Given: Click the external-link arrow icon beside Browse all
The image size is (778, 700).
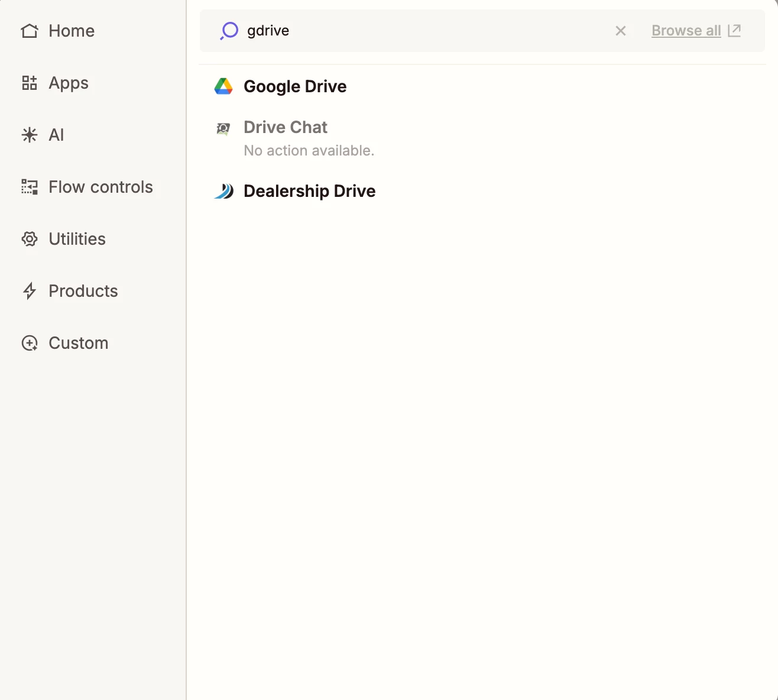Looking at the screenshot, I should click(734, 30).
